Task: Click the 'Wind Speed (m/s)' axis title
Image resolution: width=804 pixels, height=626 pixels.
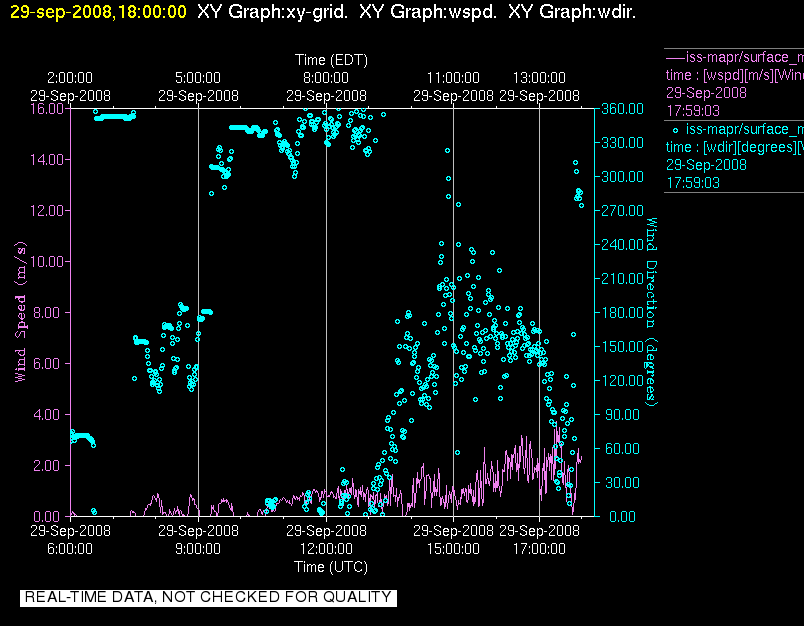Action: (21, 312)
